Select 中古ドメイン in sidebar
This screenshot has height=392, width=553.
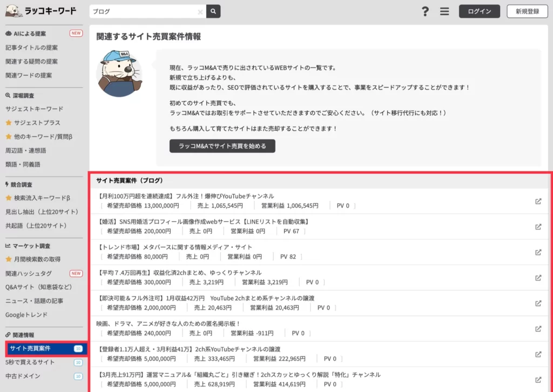click(23, 376)
